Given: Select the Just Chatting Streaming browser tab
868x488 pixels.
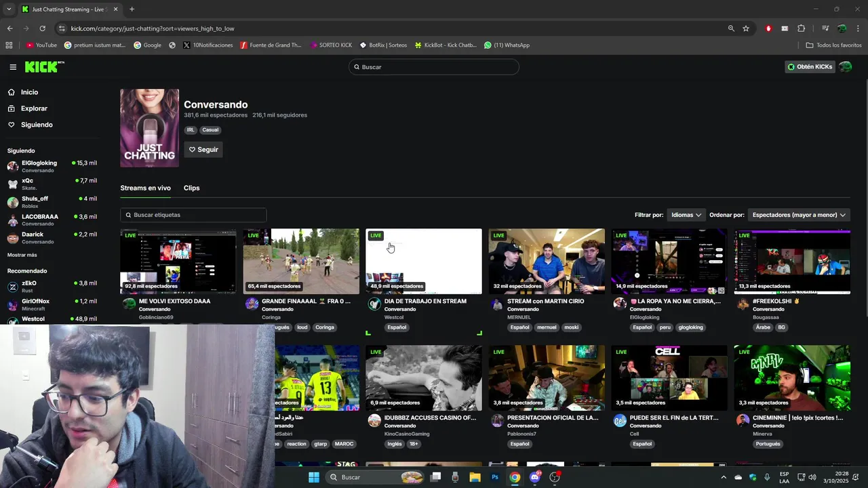Looking at the screenshot, I should click(70, 9).
